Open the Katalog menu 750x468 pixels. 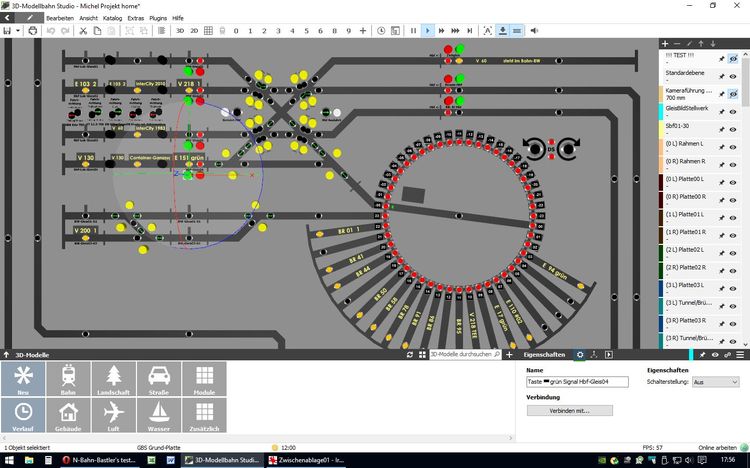(x=113, y=18)
